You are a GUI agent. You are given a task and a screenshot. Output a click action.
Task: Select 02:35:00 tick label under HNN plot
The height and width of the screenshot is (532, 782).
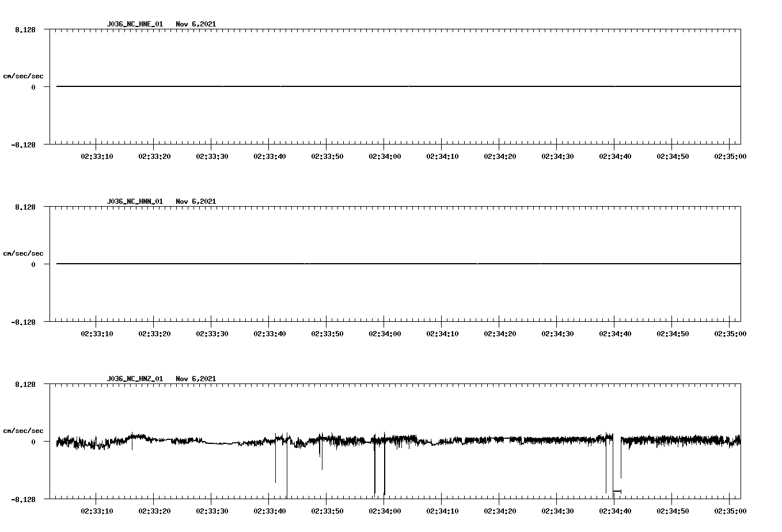click(x=730, y=333)
